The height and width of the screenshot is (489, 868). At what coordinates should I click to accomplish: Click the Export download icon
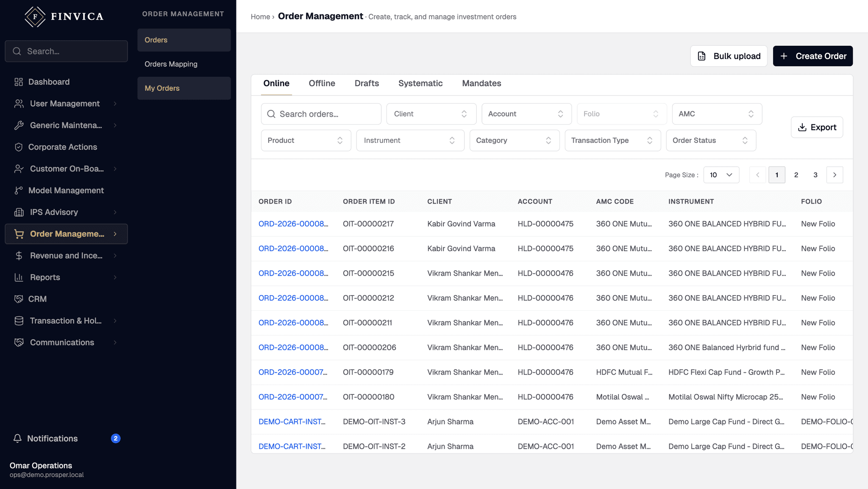click(x=802, y=127)
